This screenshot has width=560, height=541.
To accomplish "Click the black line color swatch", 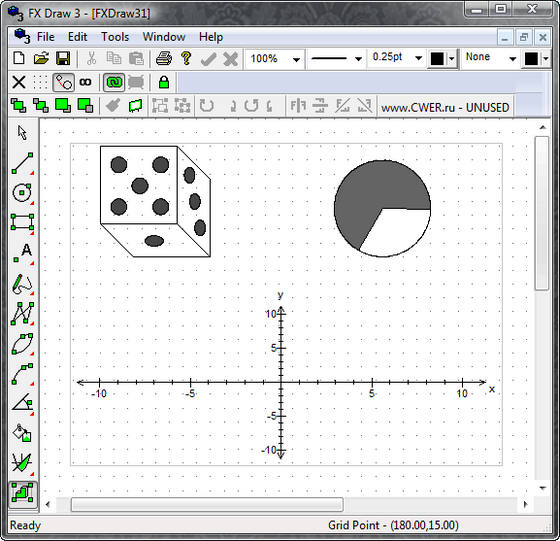I will point(437,59).
